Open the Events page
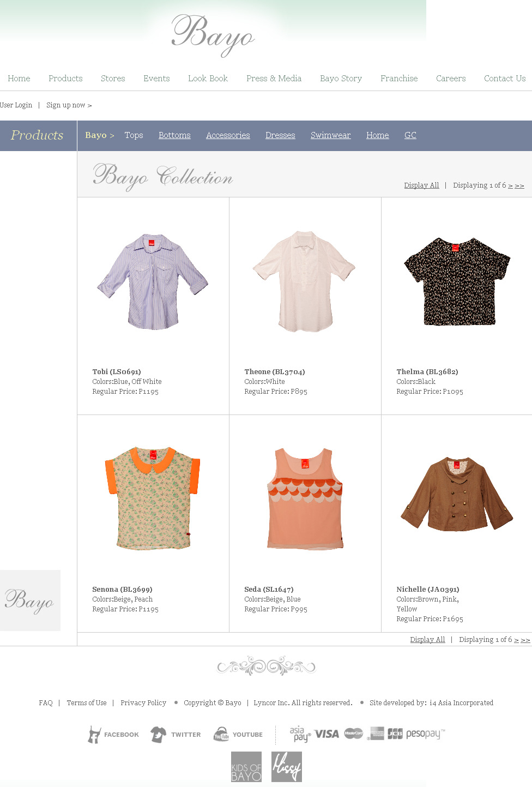Viewport: 532px width, 787px height. [156, 79]
